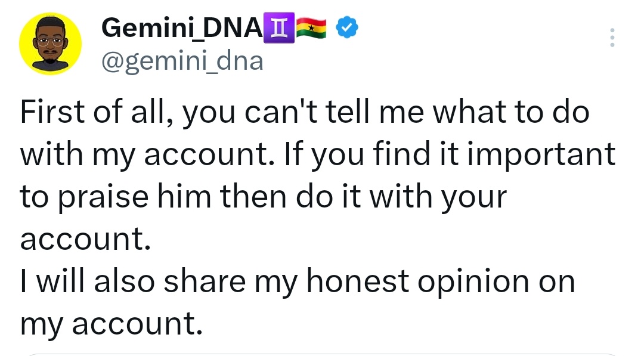Click the purple Gemini zodiac emoji
The image size is (644, 356).
[278, 28]
